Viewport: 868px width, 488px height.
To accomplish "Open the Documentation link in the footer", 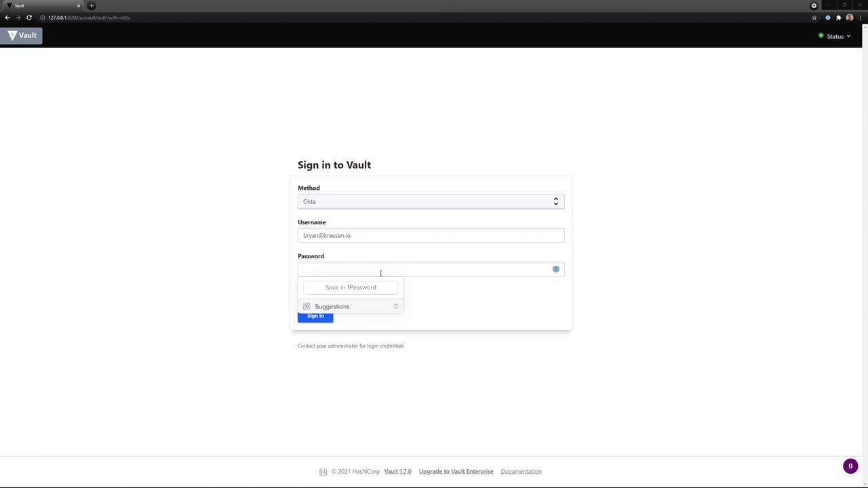I will click(x=521, y=472).
